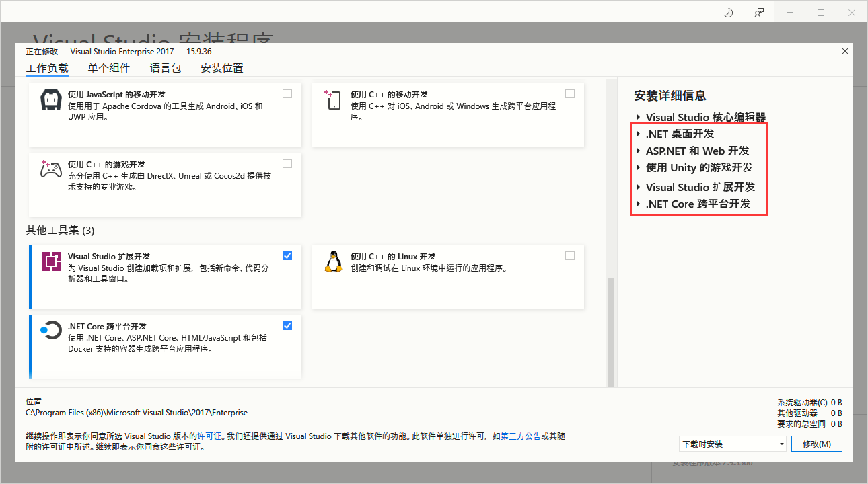Open the 语言包 tab
This screenshot has width=868, height=484.
[166, 68]
